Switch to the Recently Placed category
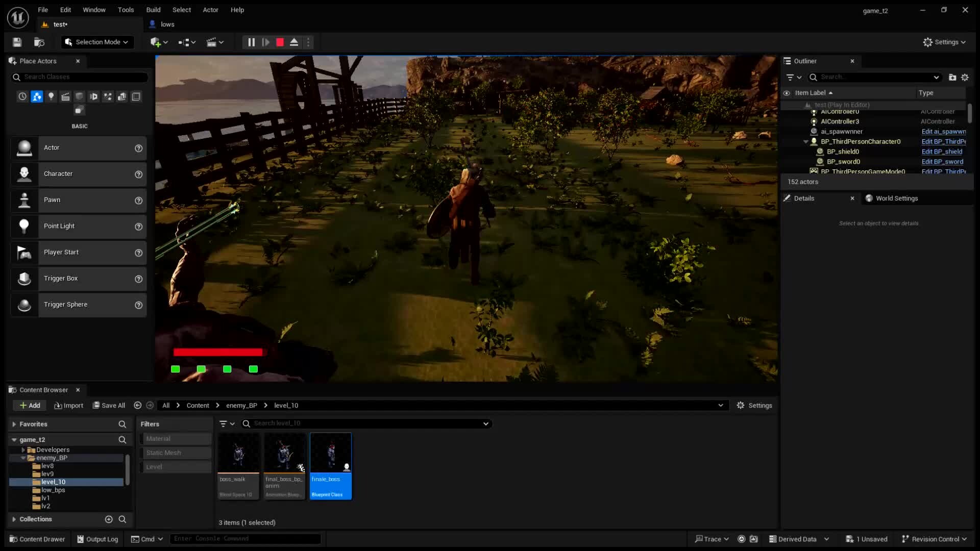 tap(22, 96)
